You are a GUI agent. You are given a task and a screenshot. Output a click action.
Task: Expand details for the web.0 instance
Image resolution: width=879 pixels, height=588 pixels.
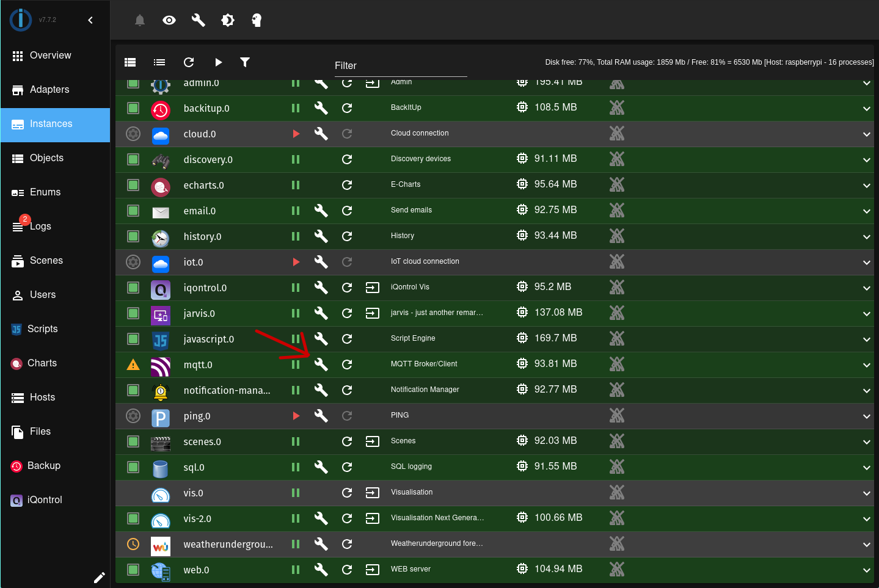tap(866, 570)
